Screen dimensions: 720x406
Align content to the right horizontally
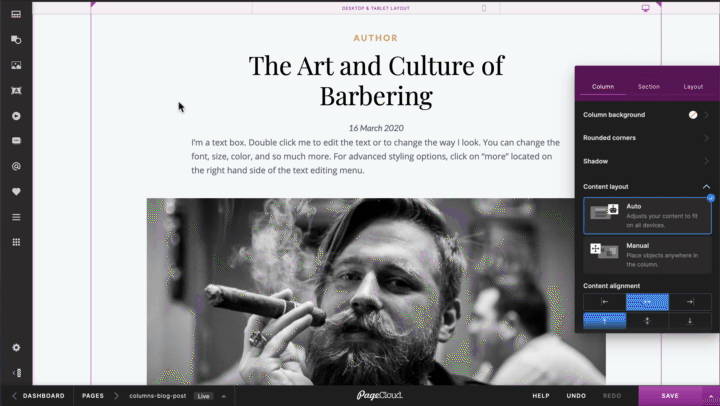[x=690, y=302]
